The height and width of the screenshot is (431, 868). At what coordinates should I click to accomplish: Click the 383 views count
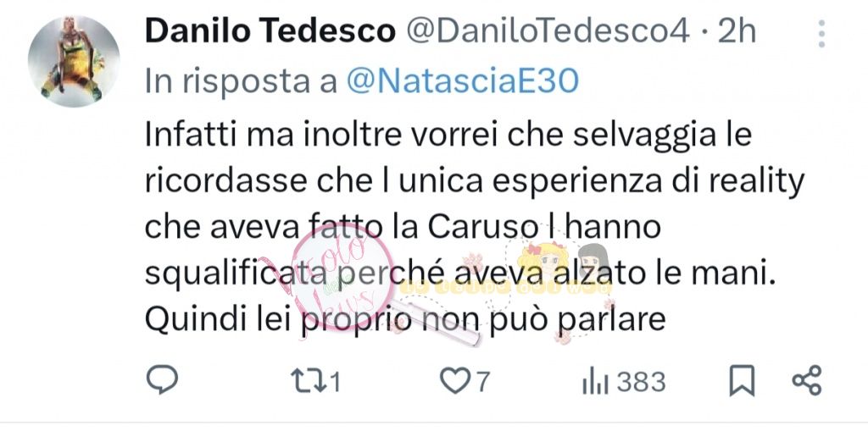(641, 382)
